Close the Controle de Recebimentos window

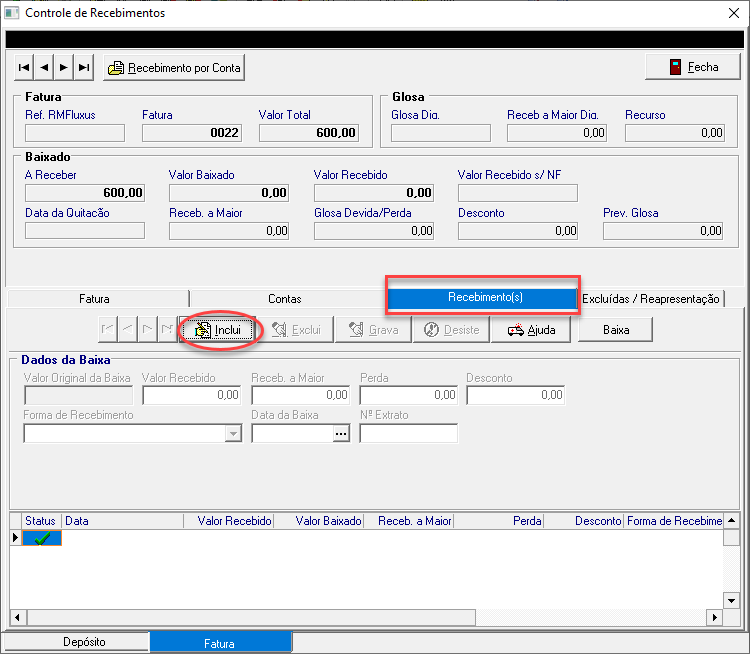point(734,13)
